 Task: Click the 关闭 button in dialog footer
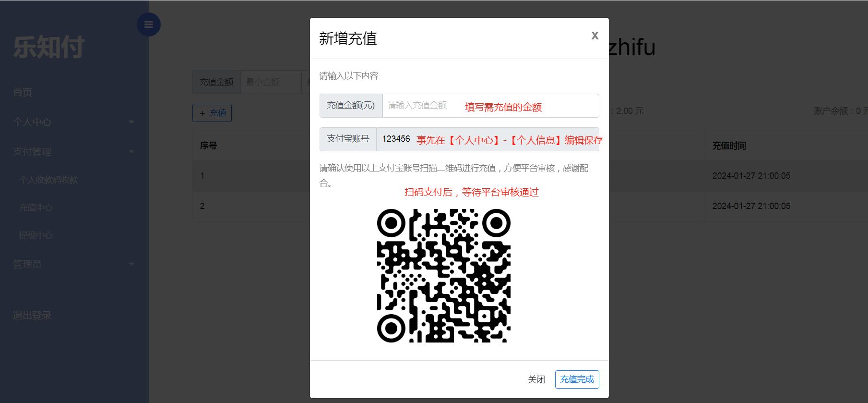(x=536, y=379)
